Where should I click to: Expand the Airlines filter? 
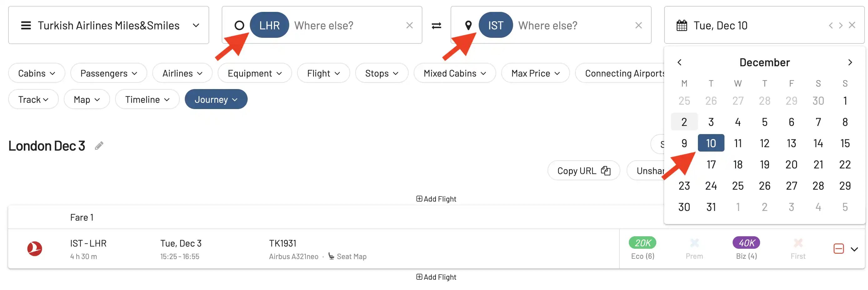point(182,73)
